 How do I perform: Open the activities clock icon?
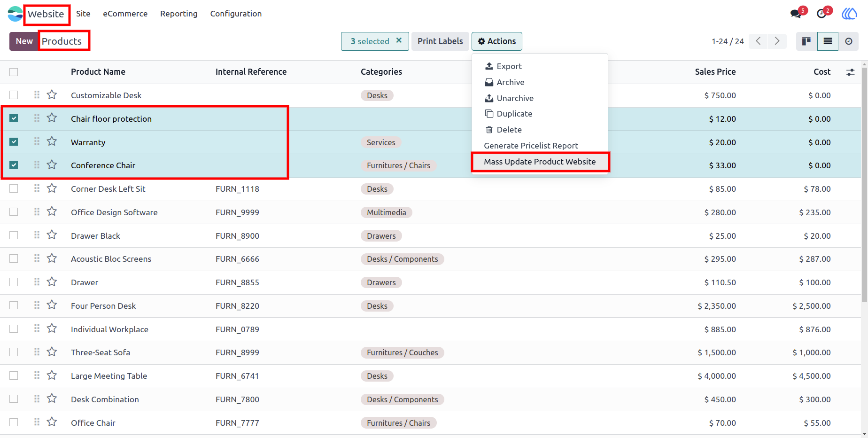(821, 14)
